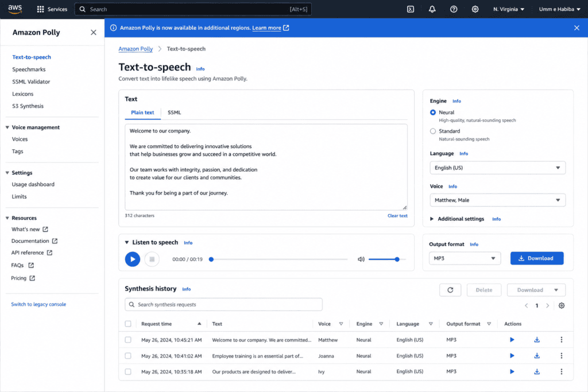The image size is (588, 392).
Task: Open the Voice dropdown Matthew, Male
Action: click(x=497, y=200)
